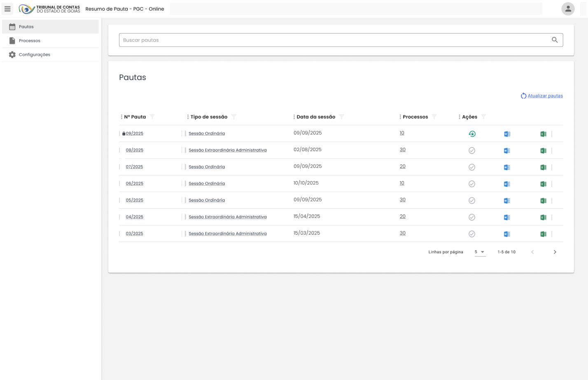This screenshot has width=588, height=380.
Task: Export pauta 09/2025 to Word
Action: pos(507,134)
